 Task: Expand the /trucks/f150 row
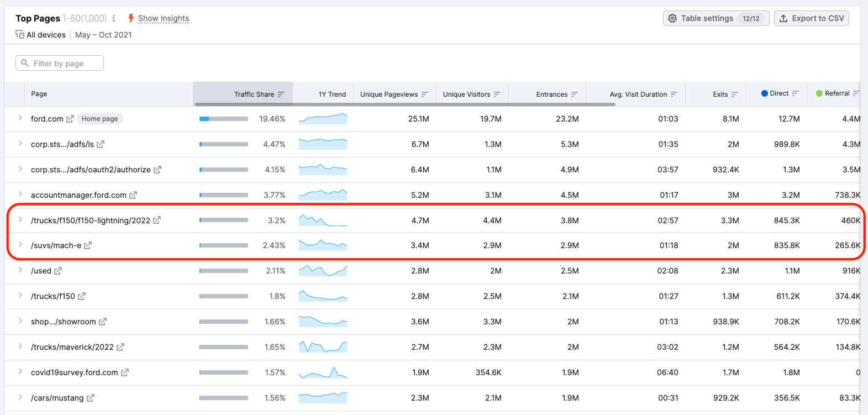pyautogui.click(x=20, y=295)
